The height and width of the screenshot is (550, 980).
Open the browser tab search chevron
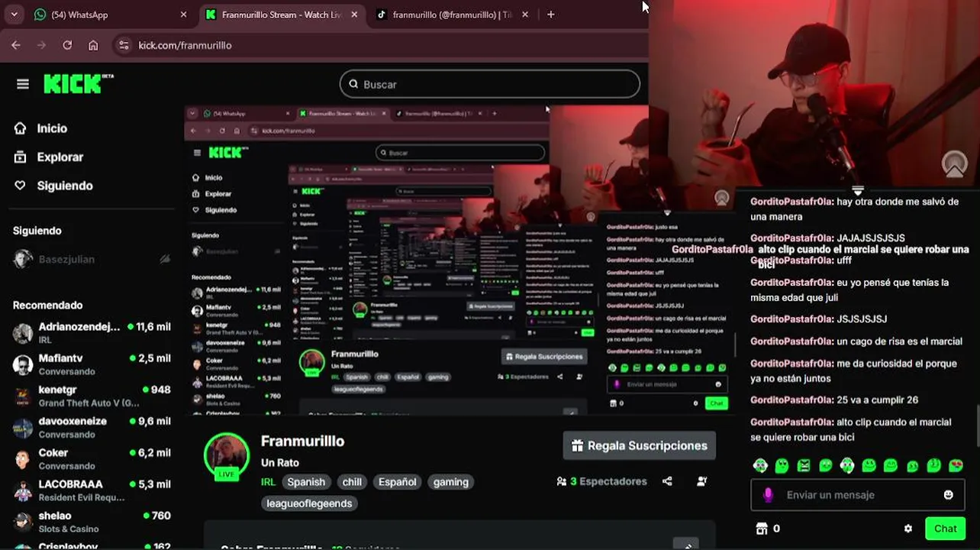click(14, 15)
